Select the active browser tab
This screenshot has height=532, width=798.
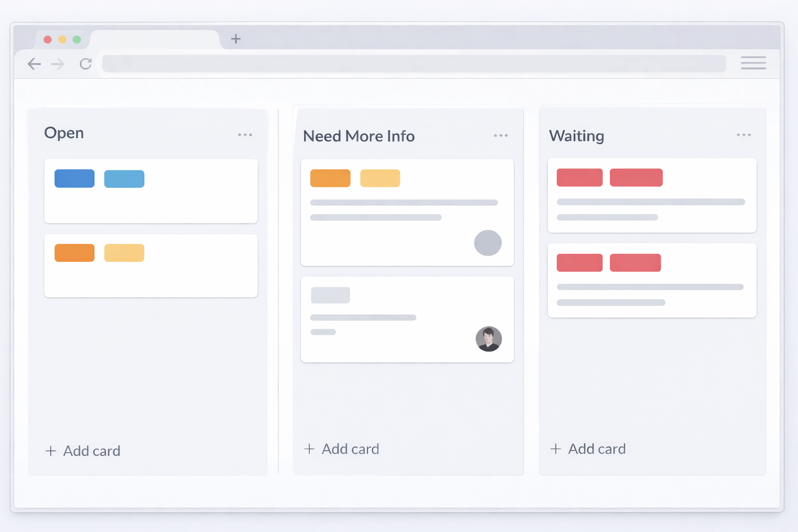[x=154, y=39]
